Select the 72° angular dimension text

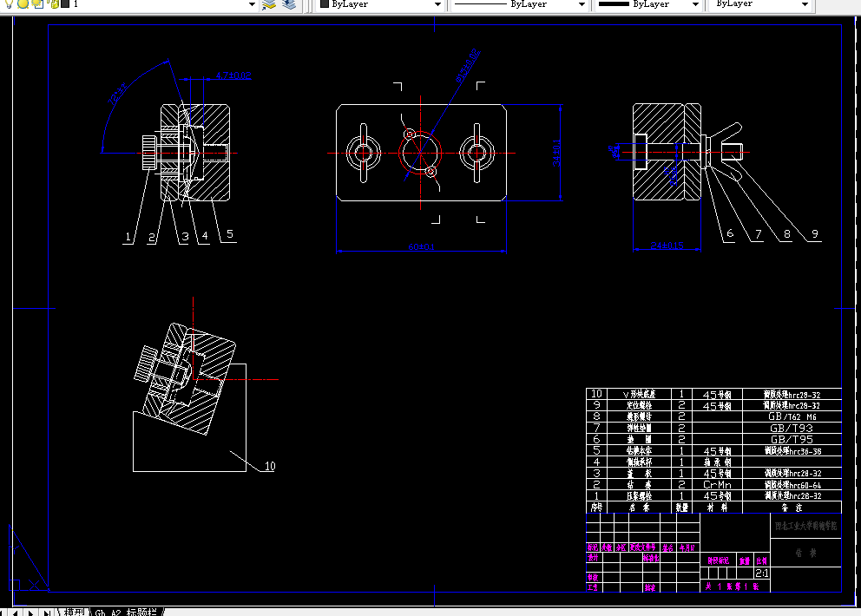pyautogui.click(x=117, y=94)
